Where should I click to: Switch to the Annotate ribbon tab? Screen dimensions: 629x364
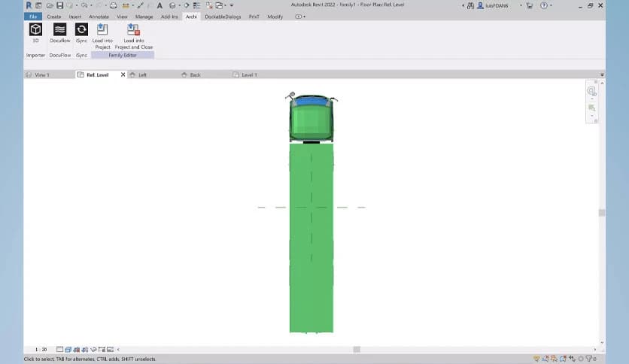(99, 17)
